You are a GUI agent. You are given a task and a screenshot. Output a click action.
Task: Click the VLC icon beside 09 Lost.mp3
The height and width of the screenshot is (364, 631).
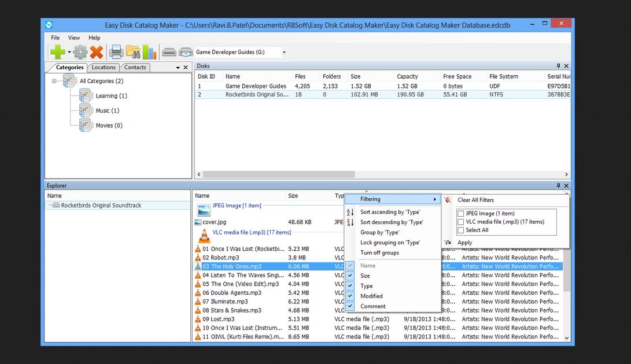(198, 319)
